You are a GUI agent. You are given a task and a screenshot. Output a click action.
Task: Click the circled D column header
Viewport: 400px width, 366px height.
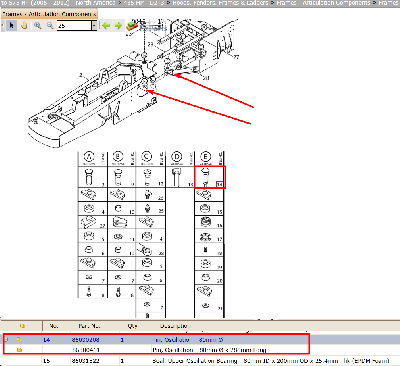click(176, 157)
